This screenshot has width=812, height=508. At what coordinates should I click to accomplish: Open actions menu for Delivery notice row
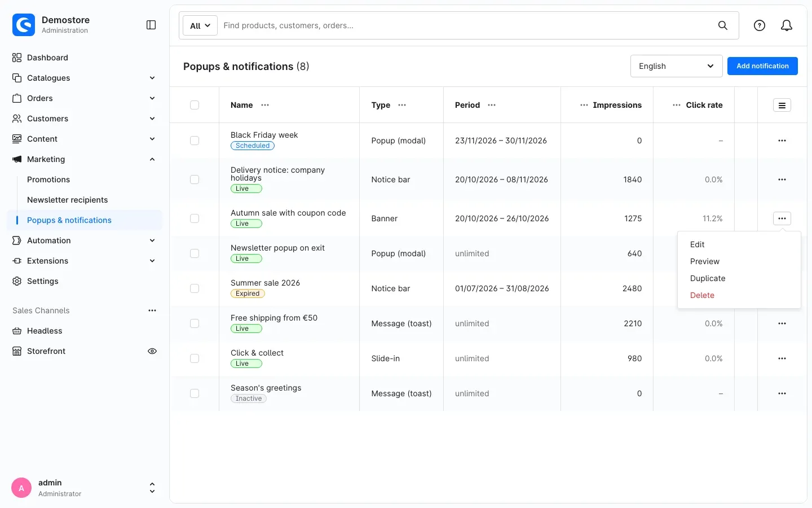782,179
